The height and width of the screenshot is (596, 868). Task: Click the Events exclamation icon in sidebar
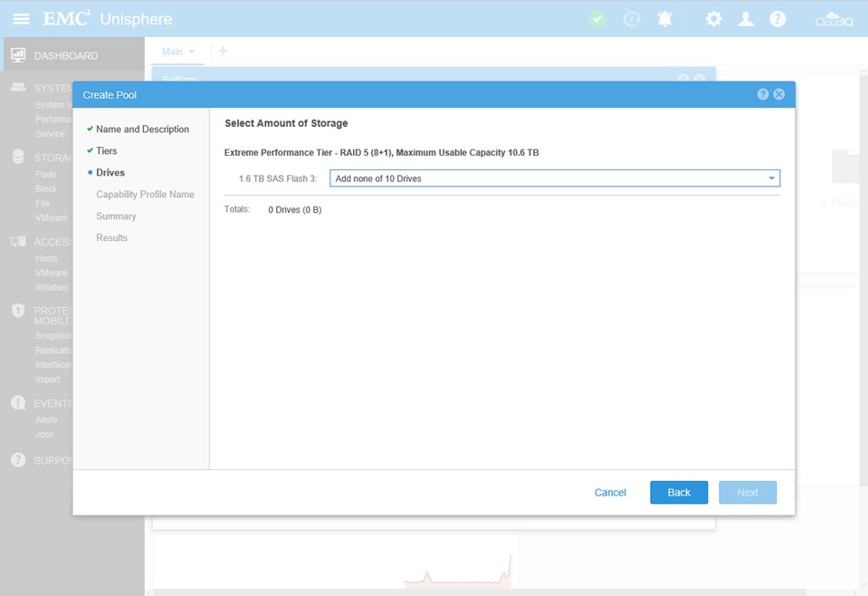point(18,403)
